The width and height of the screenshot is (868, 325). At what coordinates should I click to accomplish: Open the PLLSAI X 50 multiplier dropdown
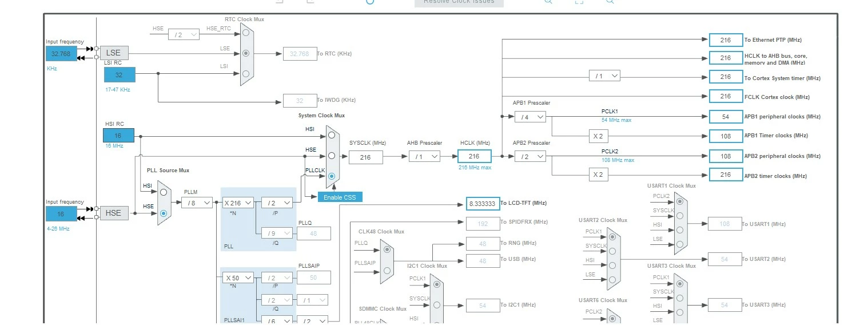[x=238, y=278]
